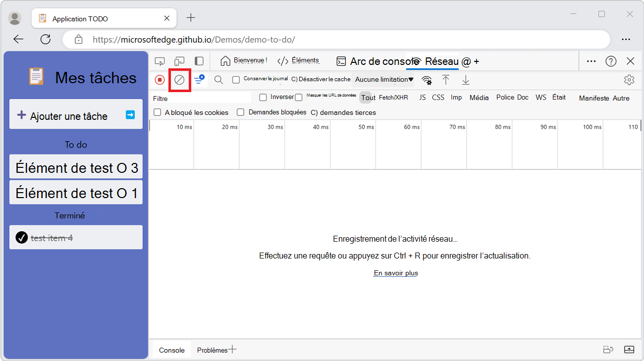Toggle the network filter icon
This screenshot has height=361, width=644.
(199, 79)
